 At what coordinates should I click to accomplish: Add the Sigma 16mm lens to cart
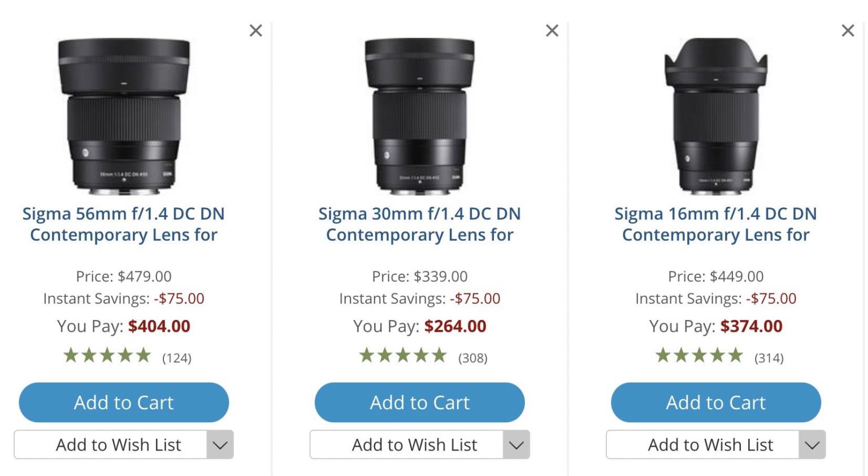tap(715, 403)
